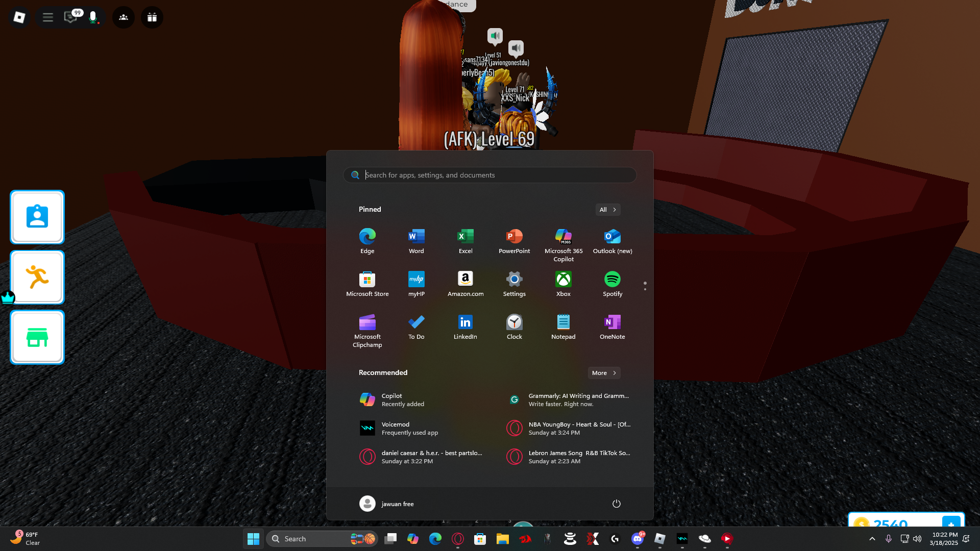This screenshot has height=551, width=980.
Task: Open Microsoft 365 Copilot pinned app
Action: 563,245
